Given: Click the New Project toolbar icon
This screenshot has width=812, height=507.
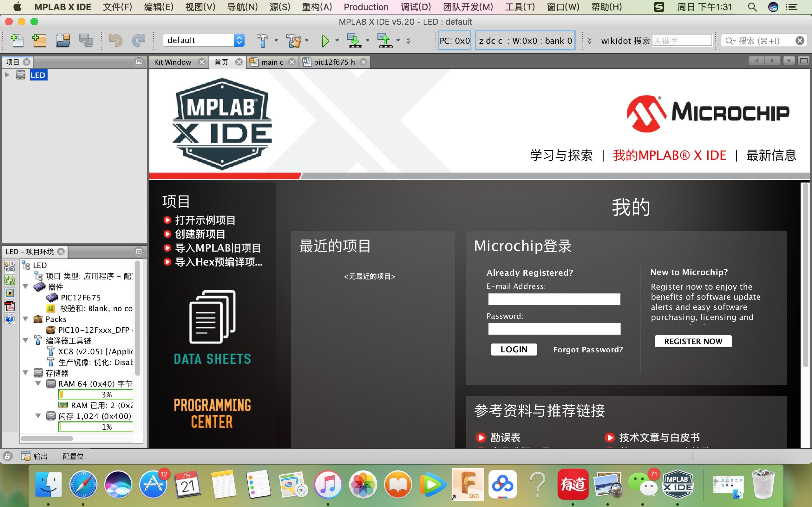Looking at the screenshot, I should coord(39,41).
